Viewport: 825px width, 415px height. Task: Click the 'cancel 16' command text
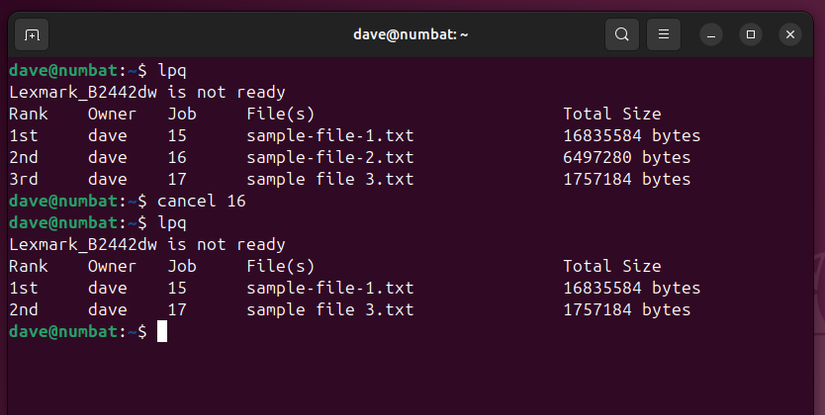pyautogui.click(x=201, y=201)
